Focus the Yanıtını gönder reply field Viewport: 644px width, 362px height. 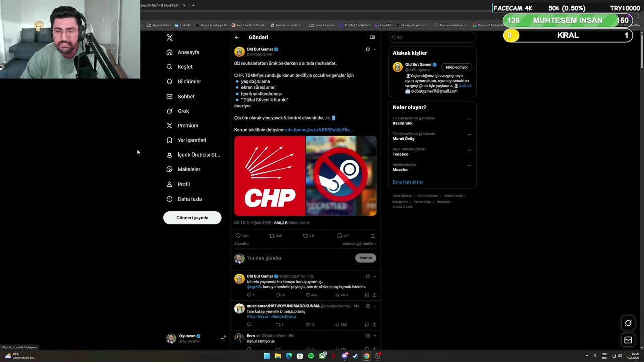point(299,258)
